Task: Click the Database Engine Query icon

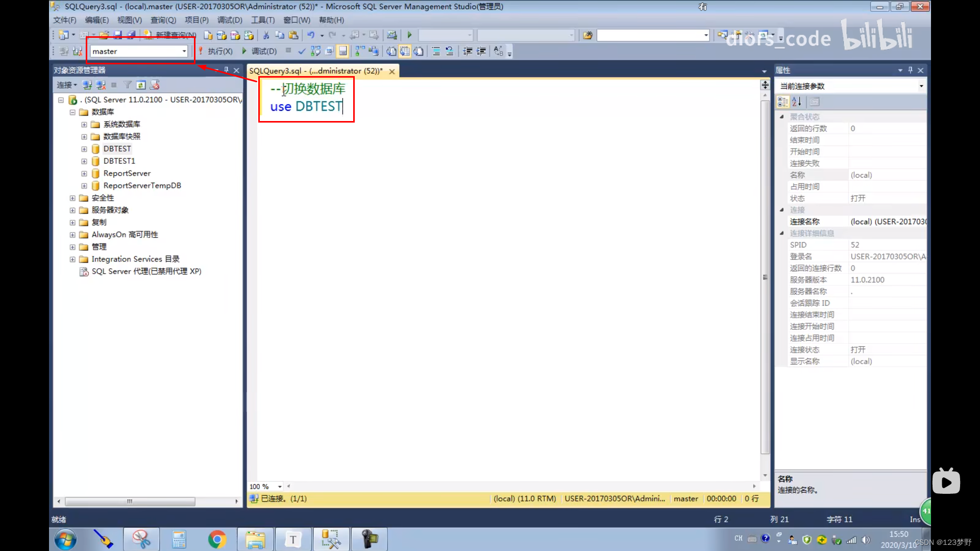Action: point(208,35)
